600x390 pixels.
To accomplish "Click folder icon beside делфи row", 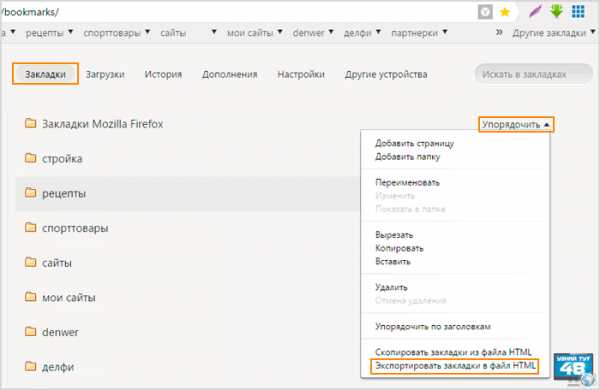I will [x=31, y=366].
